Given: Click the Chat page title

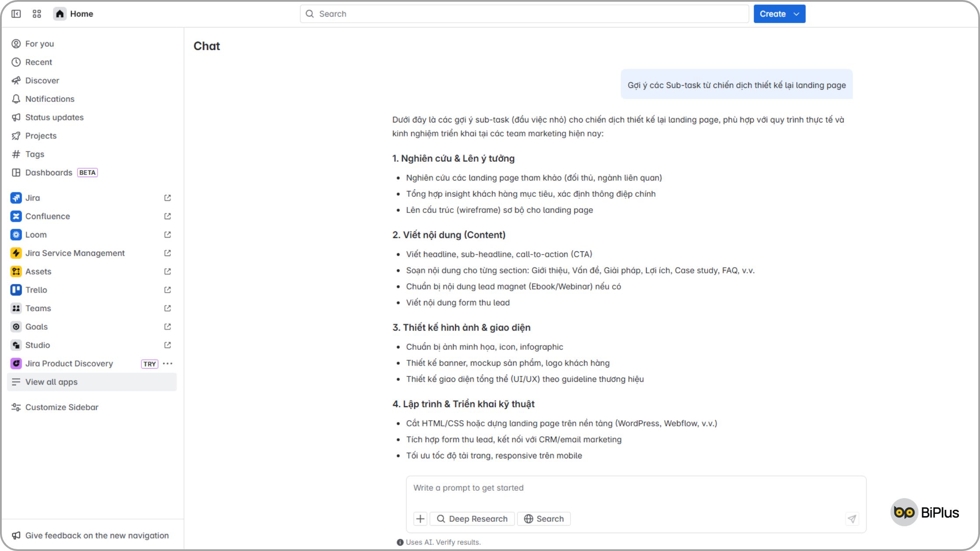Looking at the screenshot, I should (206, 46).
